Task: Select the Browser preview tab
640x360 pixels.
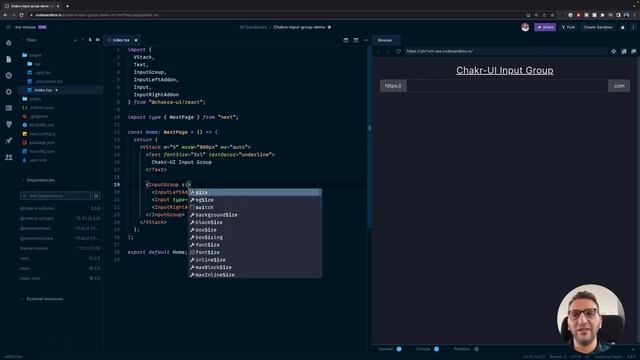Action: click(385, 40)
